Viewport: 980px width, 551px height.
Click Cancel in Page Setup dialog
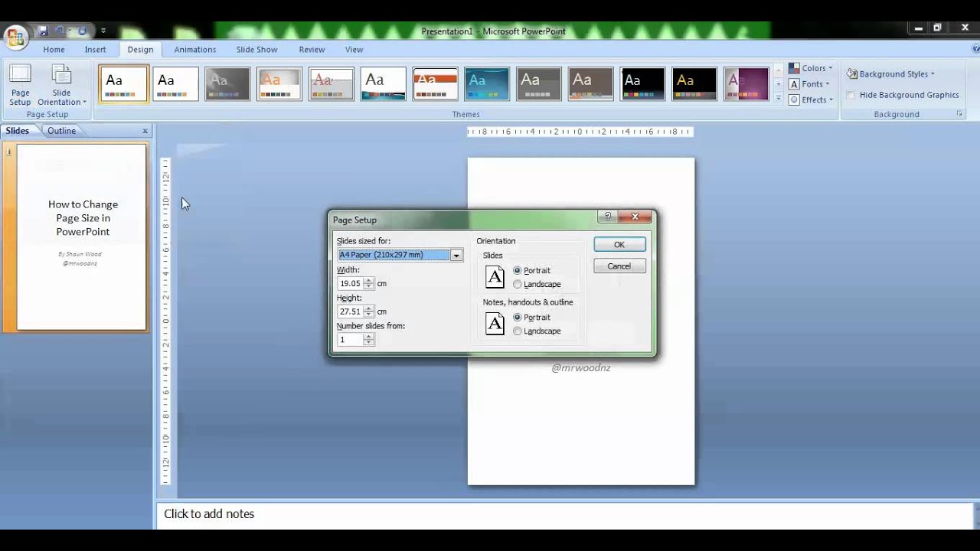(x=619, y=266)
